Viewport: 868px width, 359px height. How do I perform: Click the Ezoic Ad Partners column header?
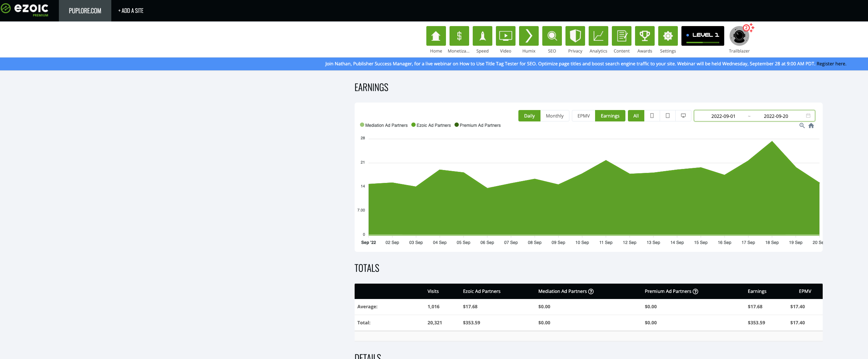tap(482, 291)
